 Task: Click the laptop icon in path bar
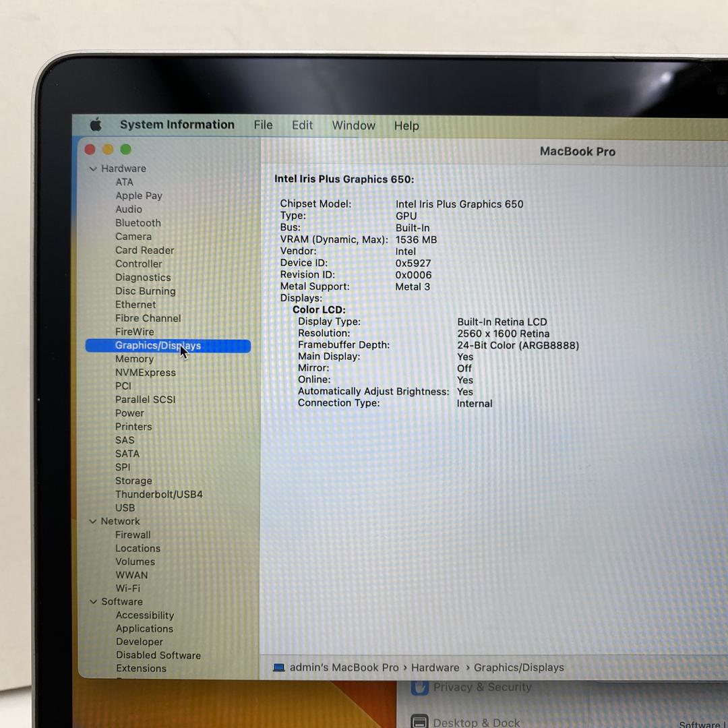pos(279,667)
